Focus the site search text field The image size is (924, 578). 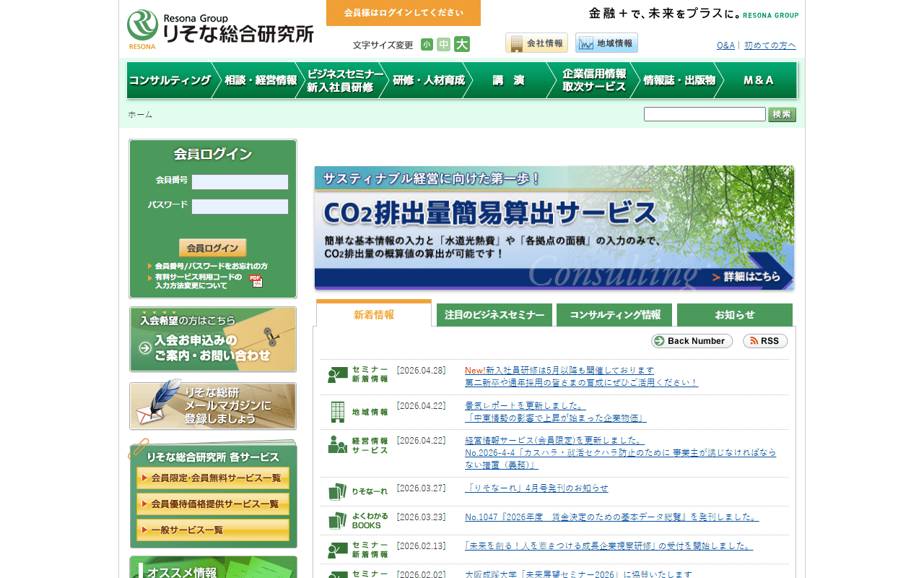(705, 114)
